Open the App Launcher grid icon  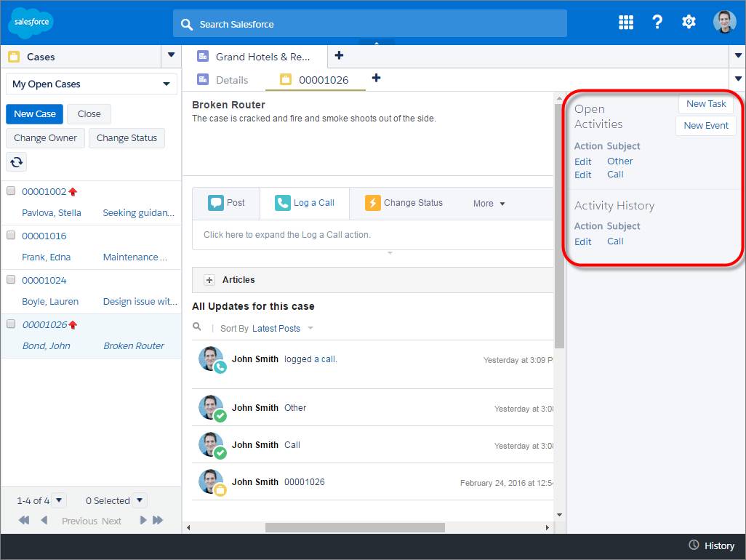(625, 22)
